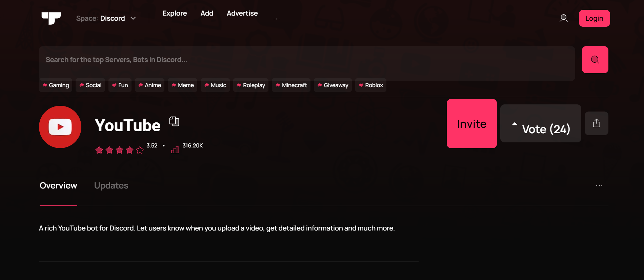Open the Advertise page
644x280 pixels.
click(x=242, y=13)
